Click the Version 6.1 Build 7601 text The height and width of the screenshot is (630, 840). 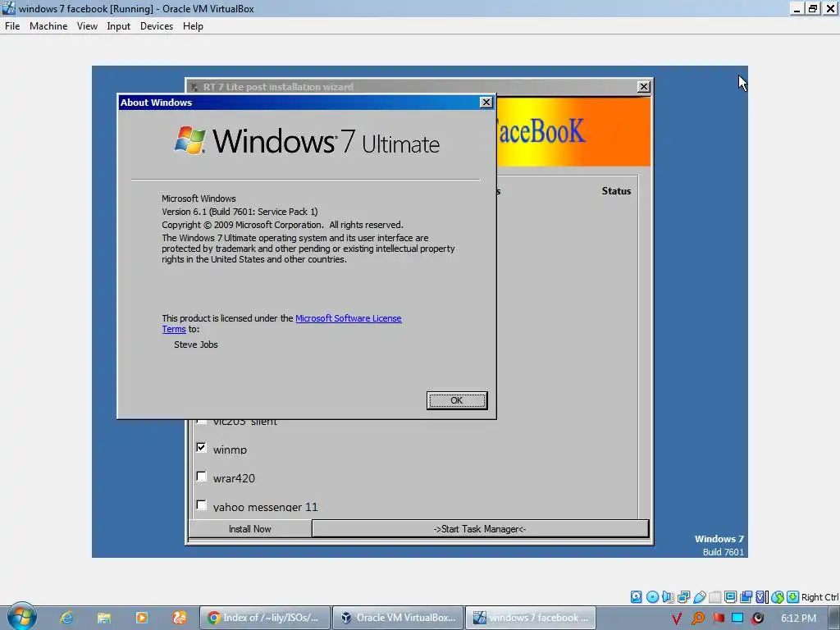(240, 212)
